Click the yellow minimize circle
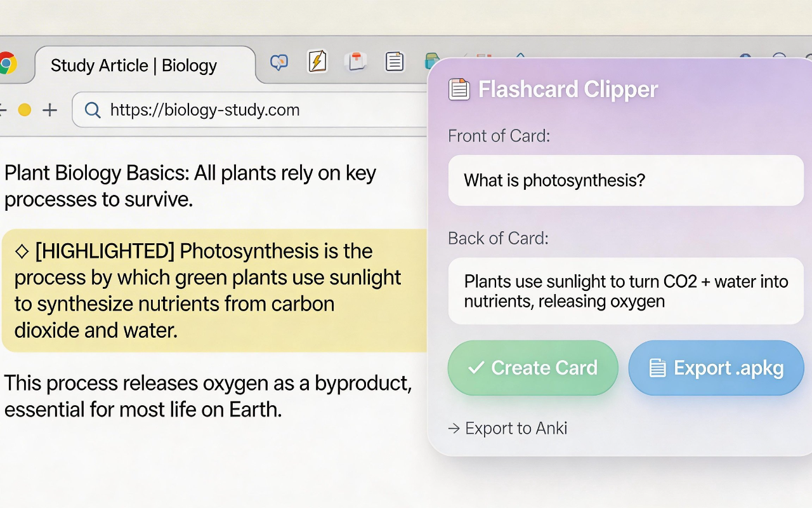The image size is (812, 508). click(24, 110)
